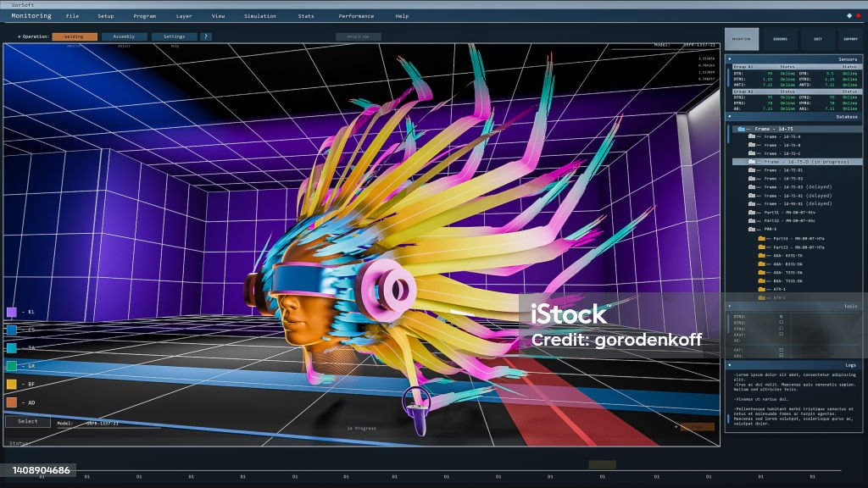Switch to the Edit panel tab
The width and height of the screenshot is (868, 488).
pos(818,39)
